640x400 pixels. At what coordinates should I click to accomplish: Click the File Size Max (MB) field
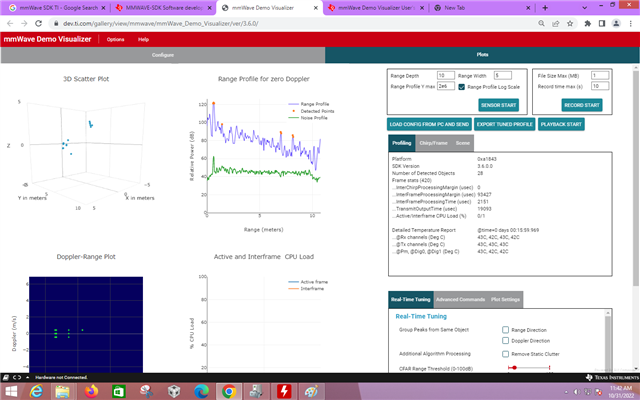click(x=600, y=76)
